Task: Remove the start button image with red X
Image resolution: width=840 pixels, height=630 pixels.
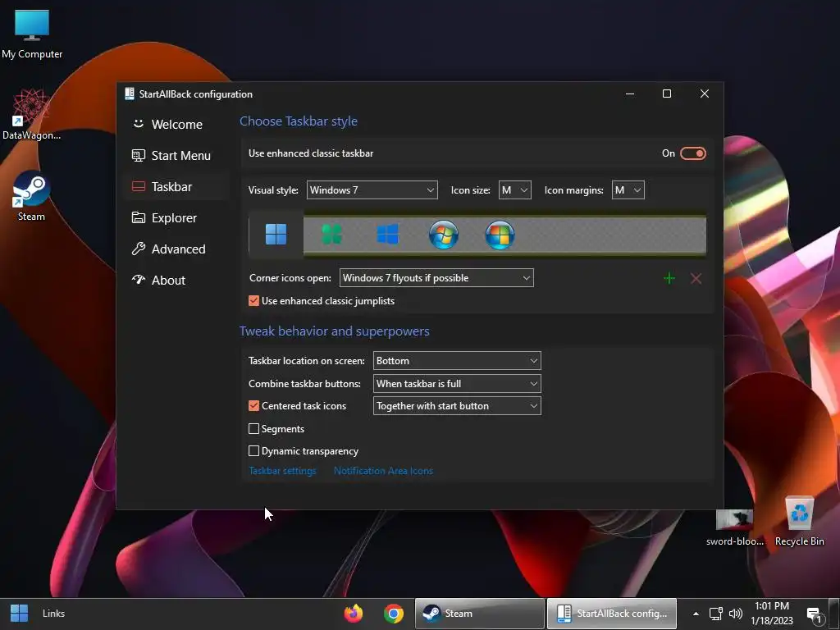Action: pos(696,278)
